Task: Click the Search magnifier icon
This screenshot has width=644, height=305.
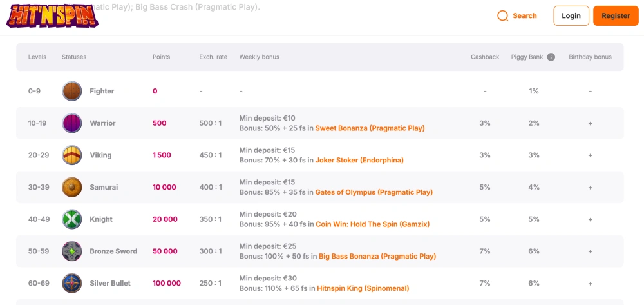Action: [502, 16]
